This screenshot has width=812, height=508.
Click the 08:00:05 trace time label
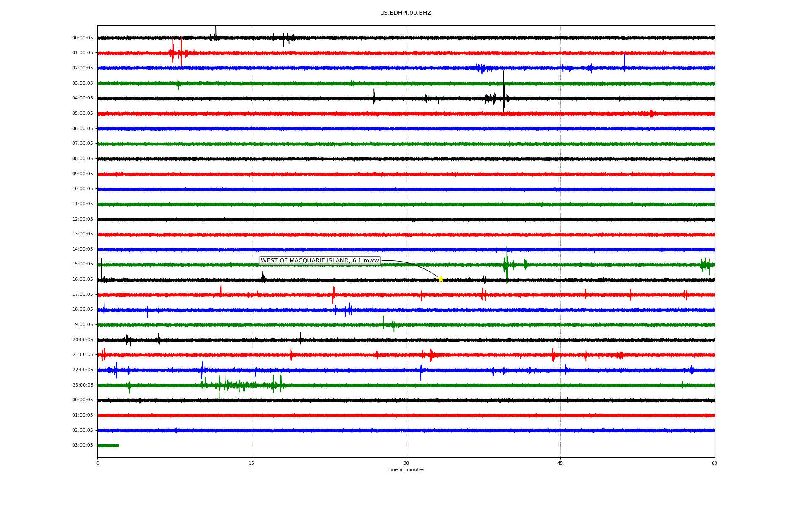[x=82, y=159]
